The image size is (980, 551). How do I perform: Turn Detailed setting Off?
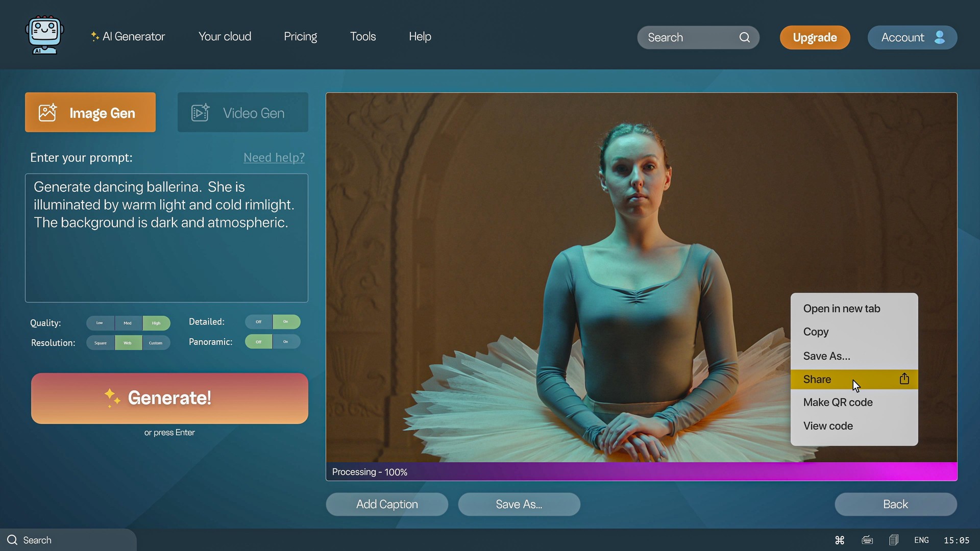[258, 321]
